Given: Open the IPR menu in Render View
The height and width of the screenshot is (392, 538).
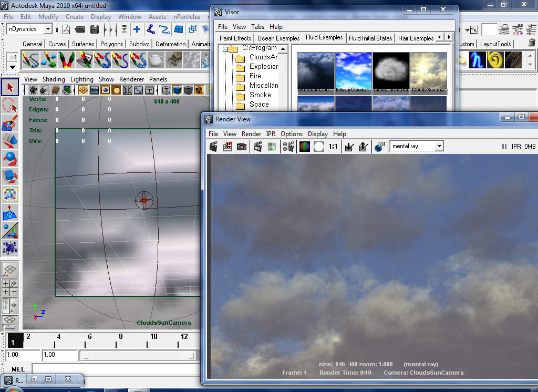Looking at the screenshot, I should click(x=271, y=134).
